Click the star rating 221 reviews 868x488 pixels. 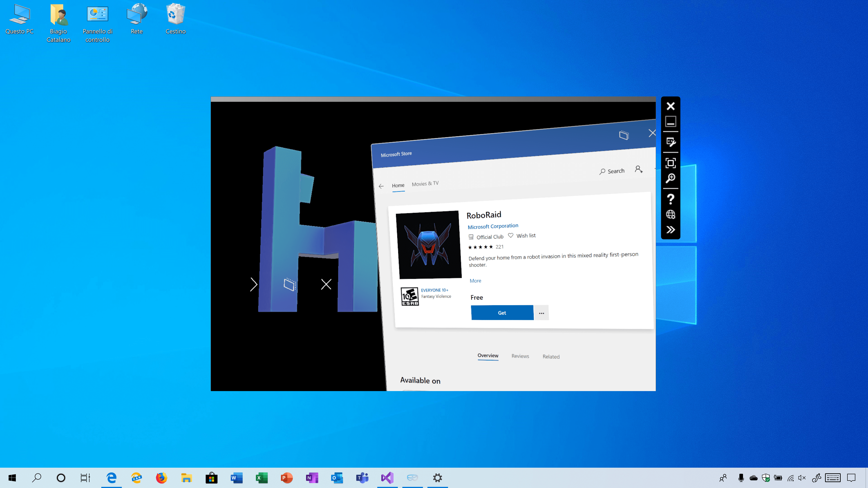tap(486, 247)
